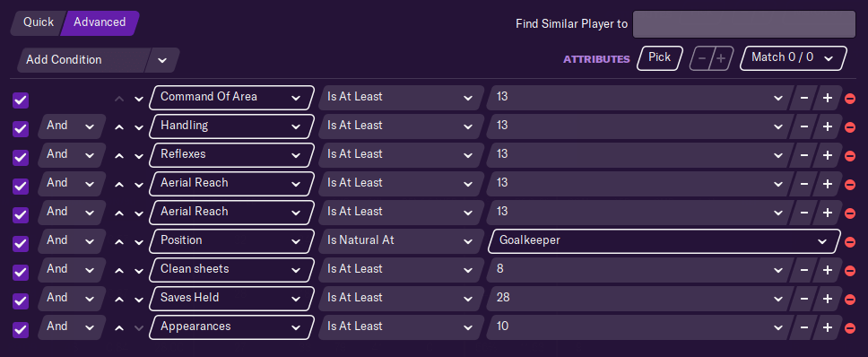
Task: Remove the Command Of Area condition
Action: pyautogui.click(x=850, y=99)
